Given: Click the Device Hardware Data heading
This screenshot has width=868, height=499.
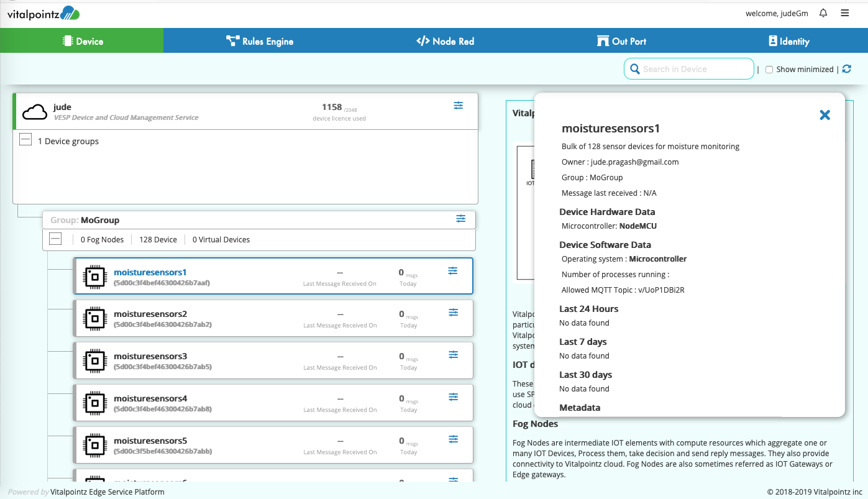Looking at the screenshot, I should 607,212.
